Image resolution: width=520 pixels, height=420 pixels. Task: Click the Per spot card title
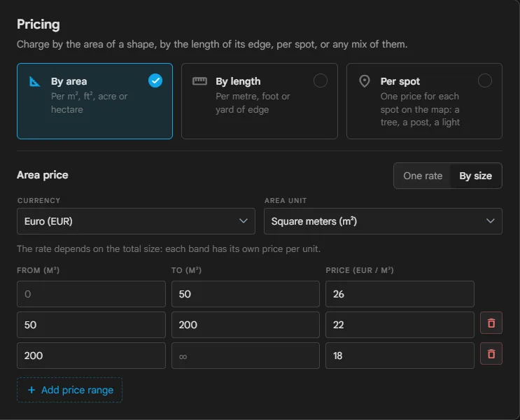click(x=400, y=81)
